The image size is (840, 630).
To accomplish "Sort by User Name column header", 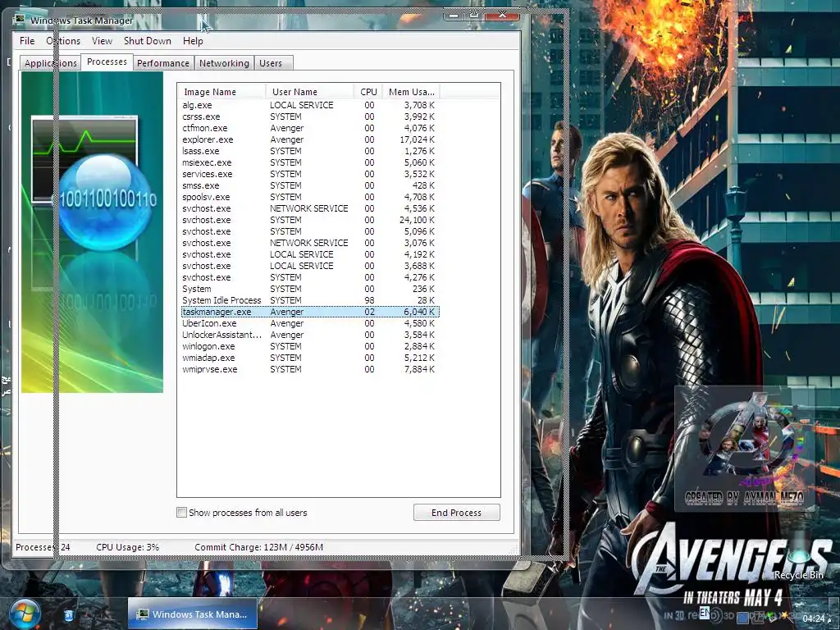I will click(x=309, y=92).
